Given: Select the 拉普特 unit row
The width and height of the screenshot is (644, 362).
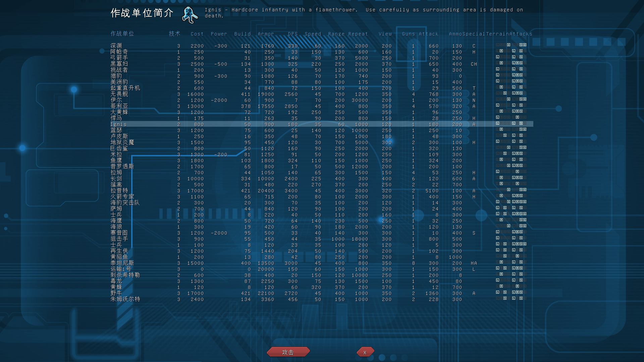Looking at the screenshot, I should pyautogui.click(x=322, y=191).
